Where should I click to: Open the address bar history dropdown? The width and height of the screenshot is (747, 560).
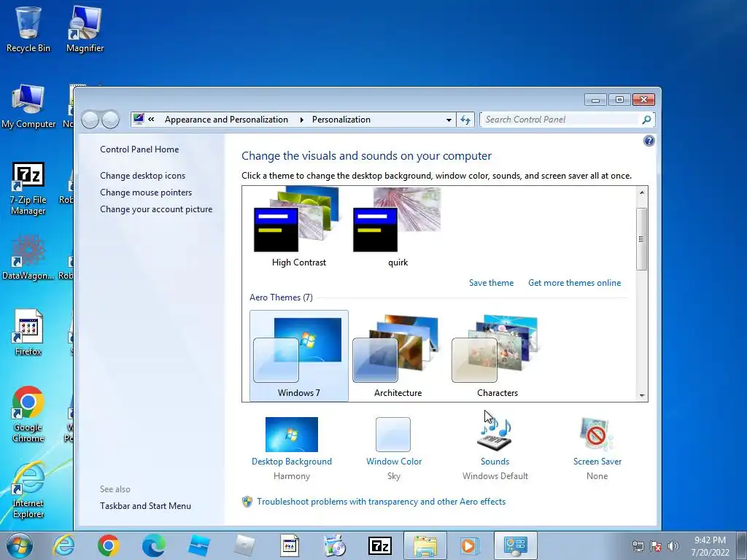click(x=449, y=120)
